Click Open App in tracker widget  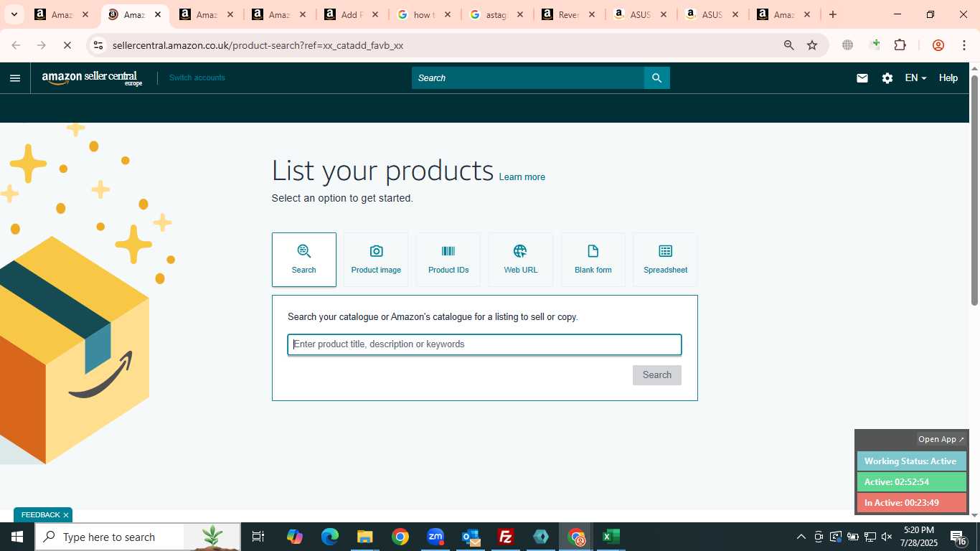pos(941,439)
